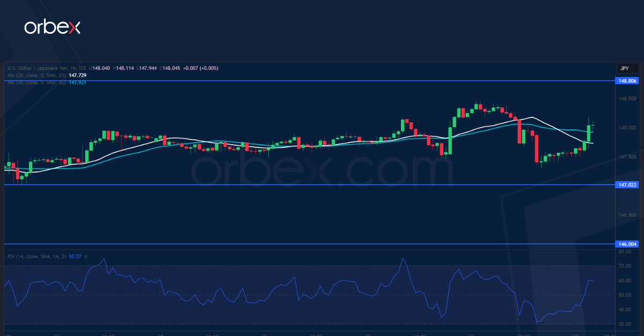The width and height of the screenshot is (644, 336).
Task: Click the RSI 14 indicator legend
Action: [36, 257]
